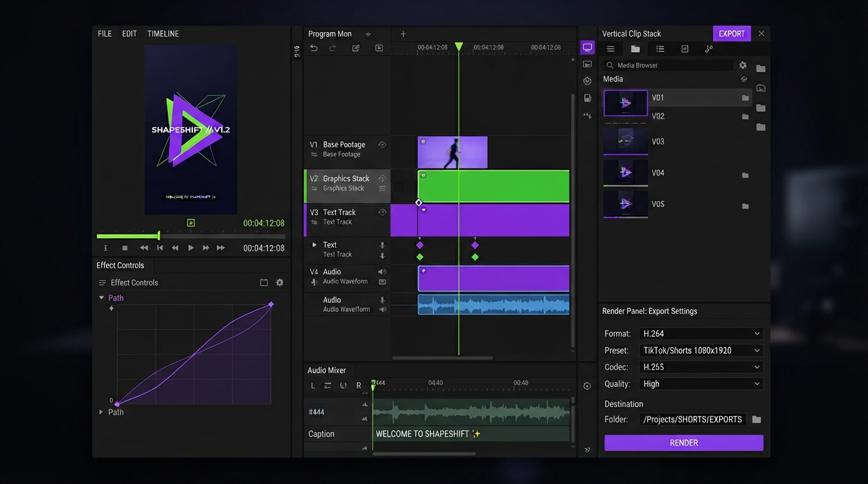Open the checklist icon in clip stack toolbar
This screenshot has width=868, height=484.
coord(684,49)
